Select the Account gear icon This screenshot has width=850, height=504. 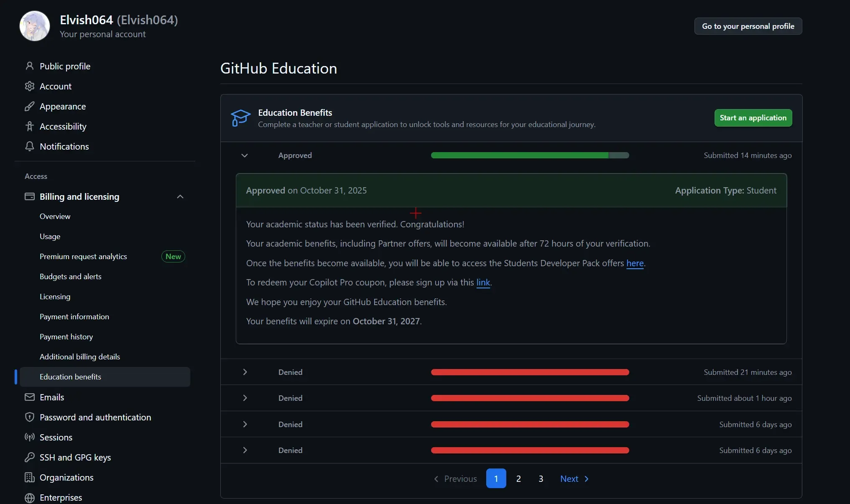(x=30, y=86)
